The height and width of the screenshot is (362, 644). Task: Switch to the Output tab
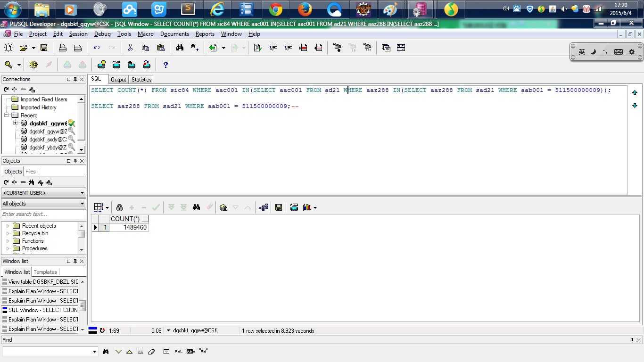tap(118, 80)
